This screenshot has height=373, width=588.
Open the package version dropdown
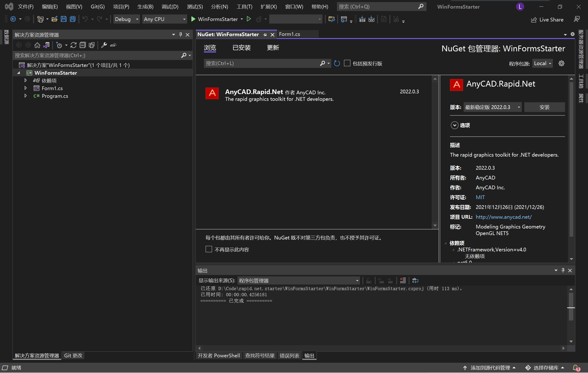pyautogui.click(x=492, y=107)
